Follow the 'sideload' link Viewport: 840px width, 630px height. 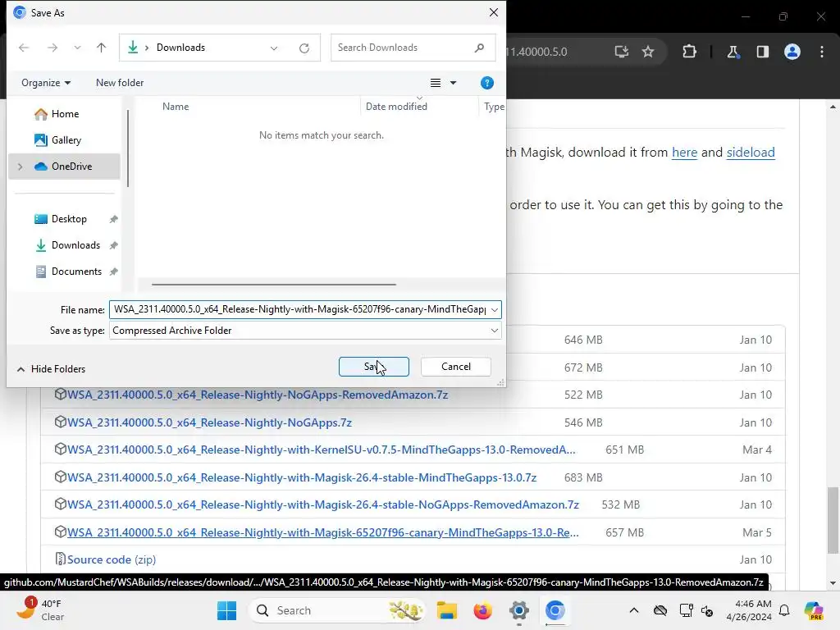751,152
